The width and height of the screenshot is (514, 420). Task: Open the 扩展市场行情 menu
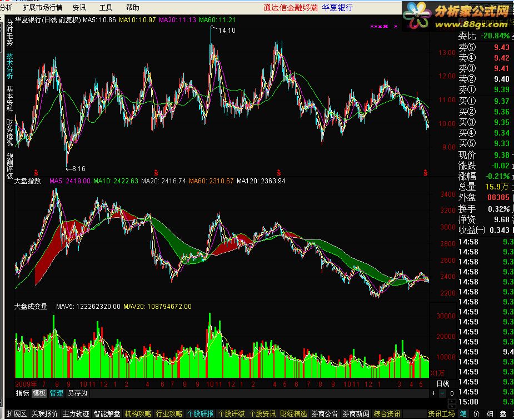pyautogui.click(x=42, y=8)
